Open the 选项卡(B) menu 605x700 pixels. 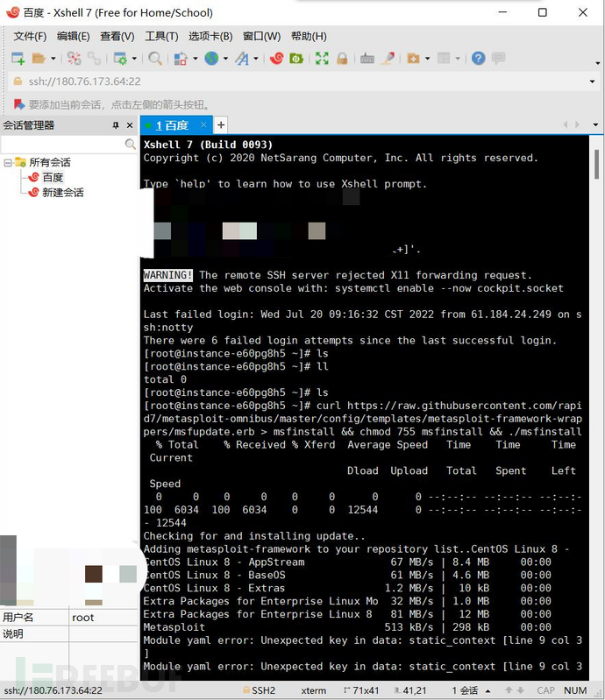(x=210, y=36)
